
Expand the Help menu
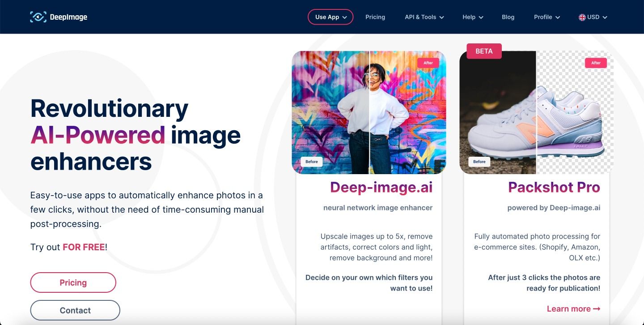(473, 17)
